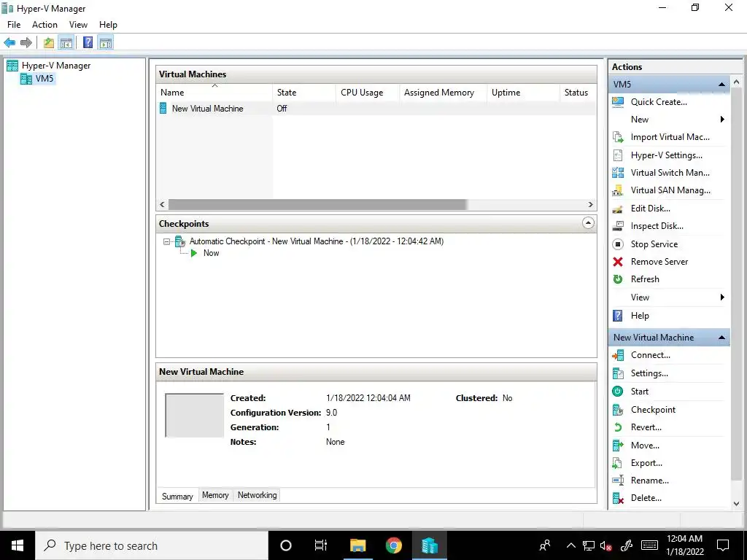
Task: Sort by the Status column header
Action: 578,93
